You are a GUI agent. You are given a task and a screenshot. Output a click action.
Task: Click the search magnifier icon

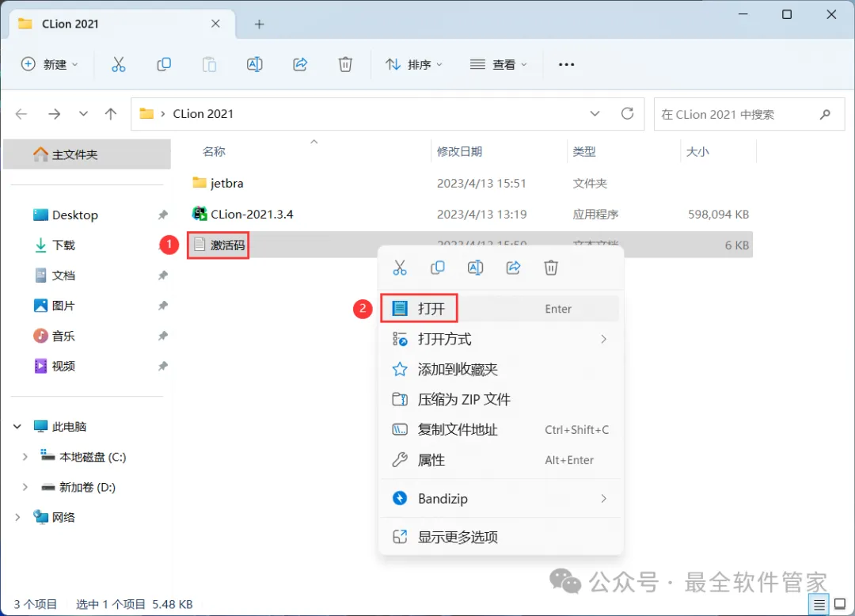pos(825,114)
